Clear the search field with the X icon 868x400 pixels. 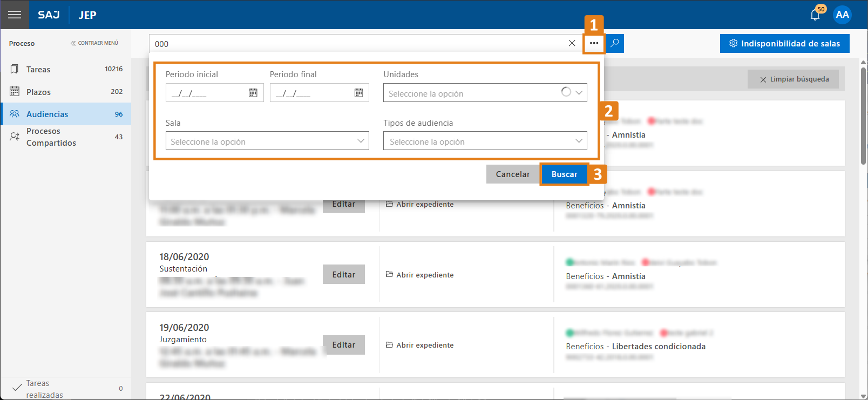[572, 43]
